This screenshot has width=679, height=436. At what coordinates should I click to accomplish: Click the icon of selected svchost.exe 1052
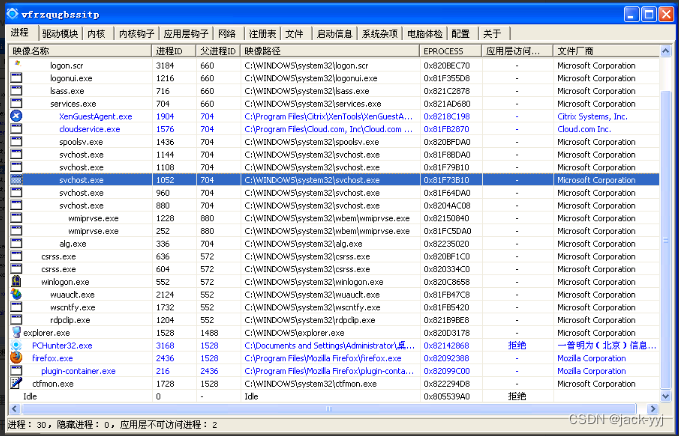(16, 180)
